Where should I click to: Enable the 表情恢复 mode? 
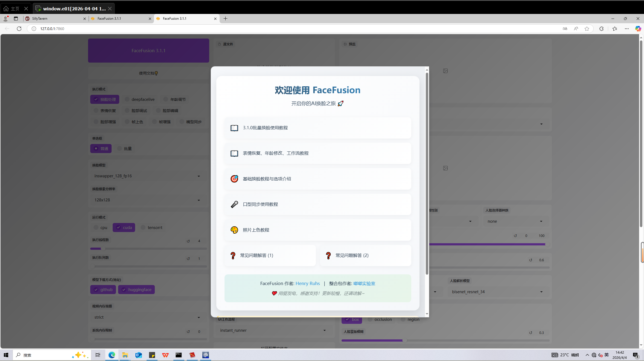[105, 111]
